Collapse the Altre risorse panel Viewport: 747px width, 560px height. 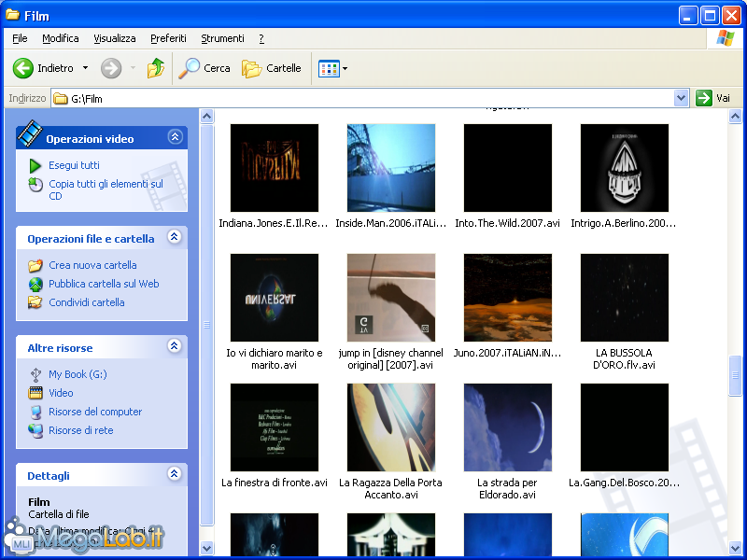coord(175,346)
